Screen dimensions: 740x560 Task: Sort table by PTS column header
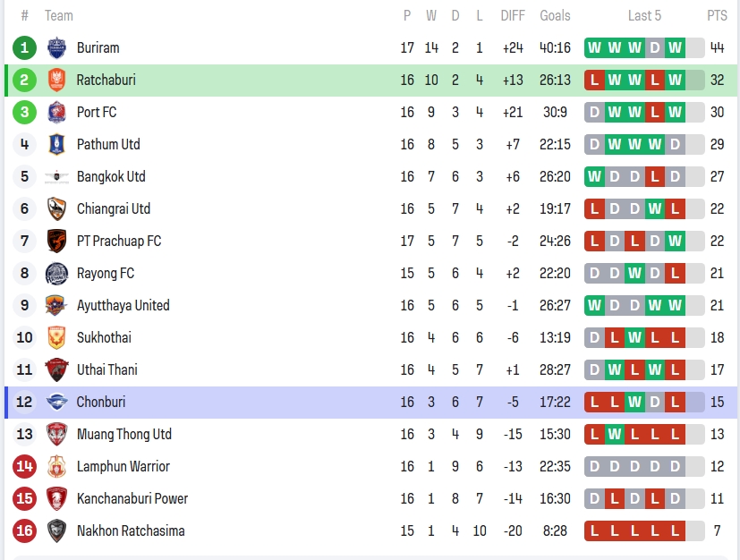coord(717,15)
